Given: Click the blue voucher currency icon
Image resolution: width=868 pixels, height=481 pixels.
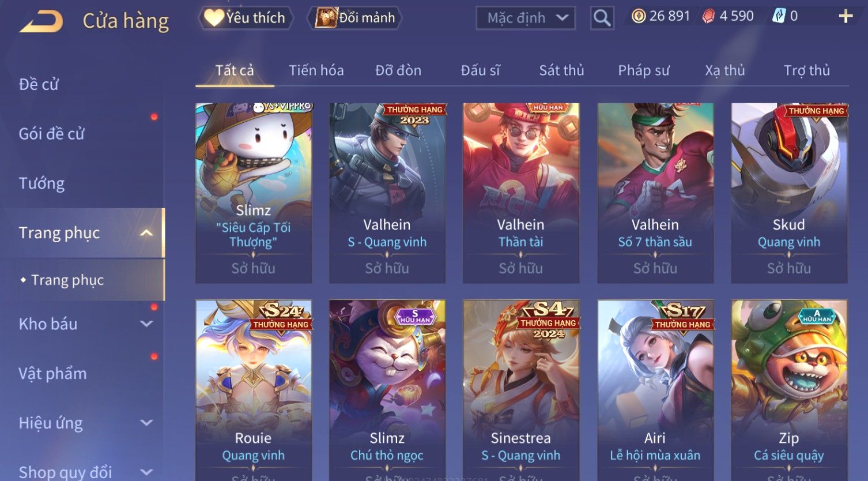Looking at the screenshot, I should pos(779,16).
